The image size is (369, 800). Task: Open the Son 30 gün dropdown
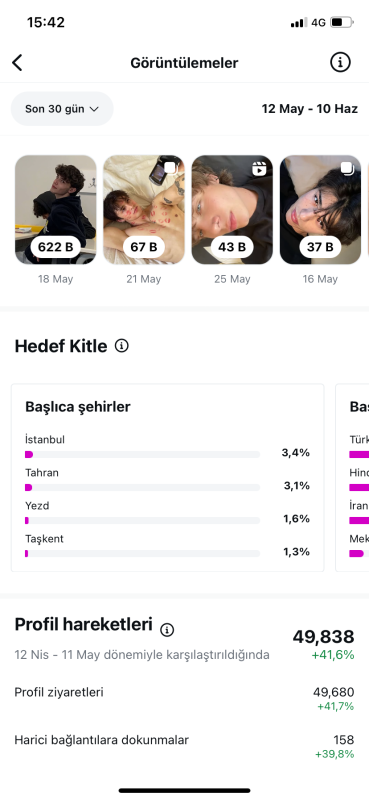(62, 109)
